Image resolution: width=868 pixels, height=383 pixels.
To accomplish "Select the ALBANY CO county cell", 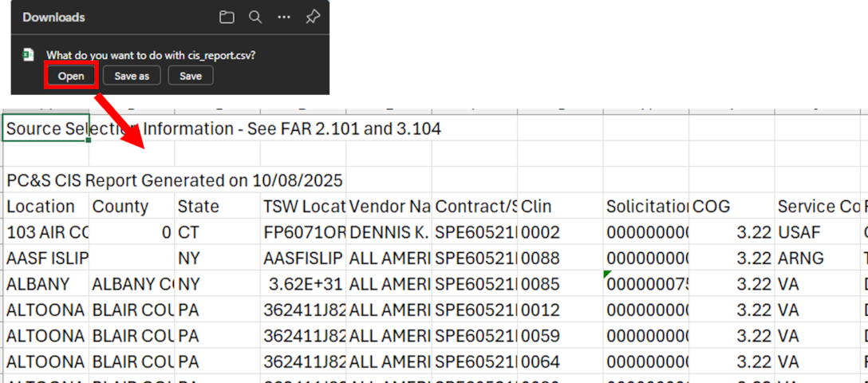I will pyautogui.click(x=132, y=283).
